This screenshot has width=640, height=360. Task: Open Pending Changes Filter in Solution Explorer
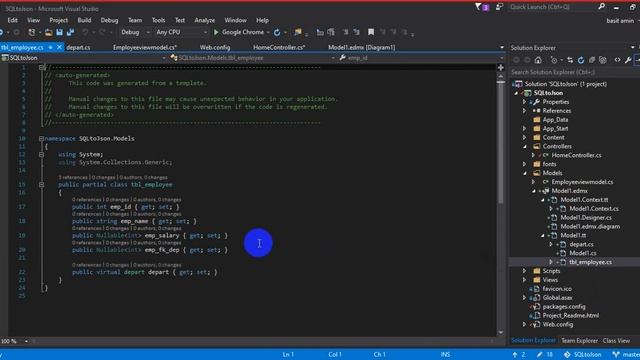pyautogui.click(x=554, y=60)
